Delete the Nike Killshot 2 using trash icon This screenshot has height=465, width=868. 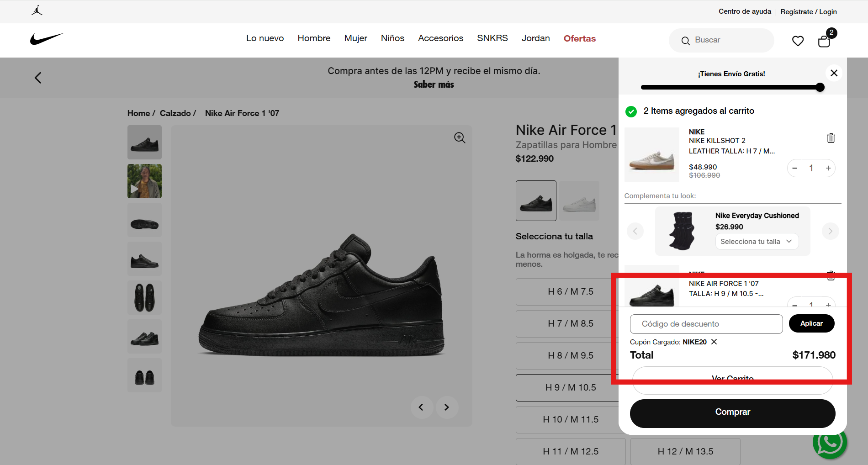(831, 138)
